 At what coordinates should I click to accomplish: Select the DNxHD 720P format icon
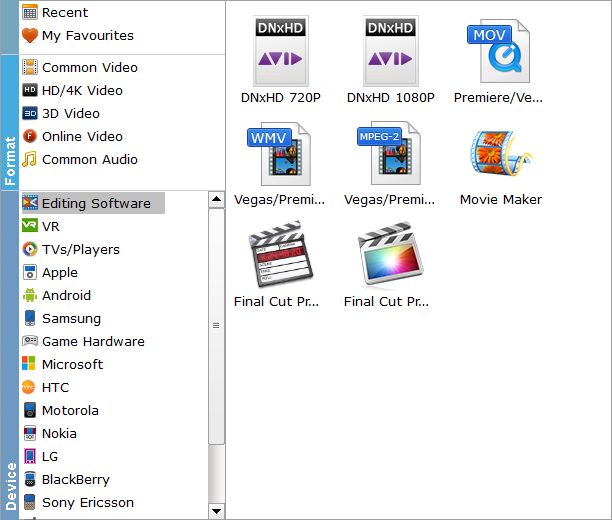point(282,51)
